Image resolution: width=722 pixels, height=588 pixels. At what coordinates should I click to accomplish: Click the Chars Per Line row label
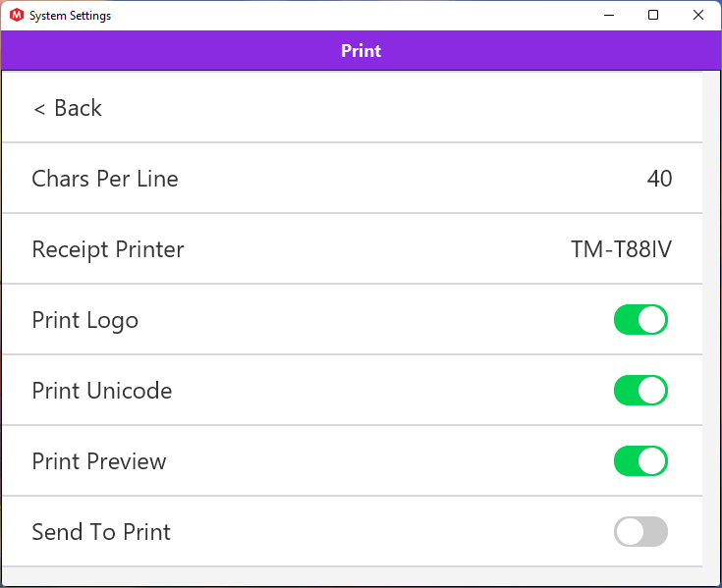(x=105, y=179)
